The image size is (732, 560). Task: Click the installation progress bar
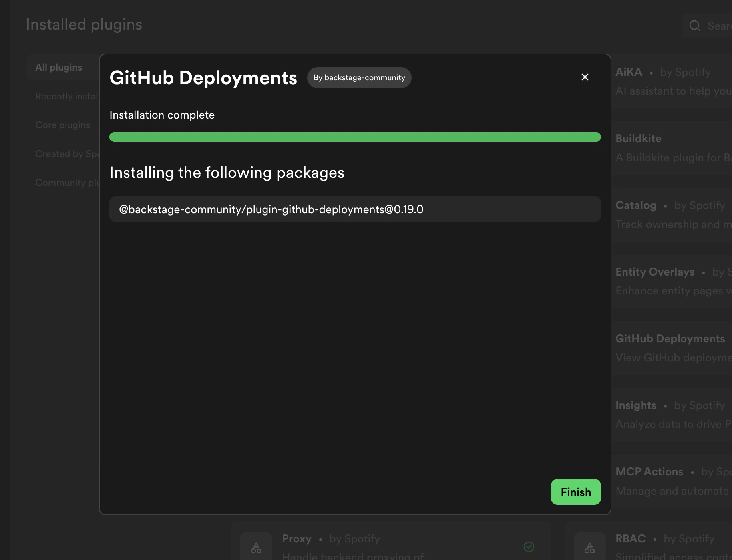(355, 137)
